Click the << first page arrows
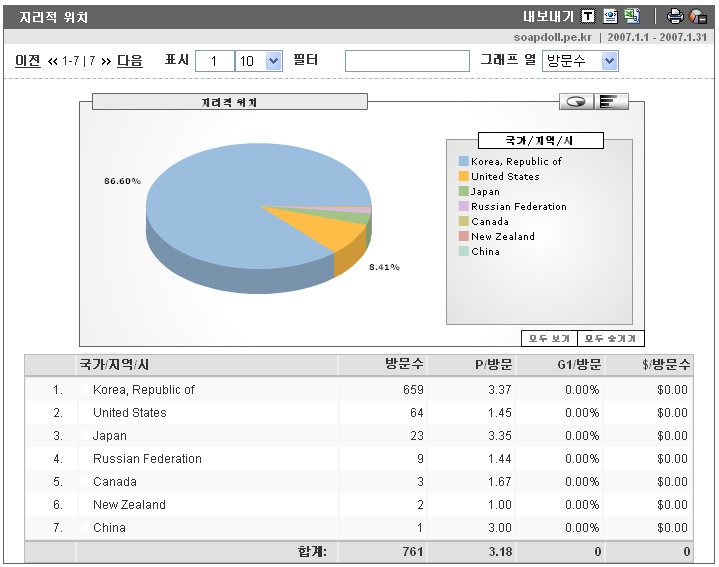Screen dimensions: 719x567 pos(53,61)
